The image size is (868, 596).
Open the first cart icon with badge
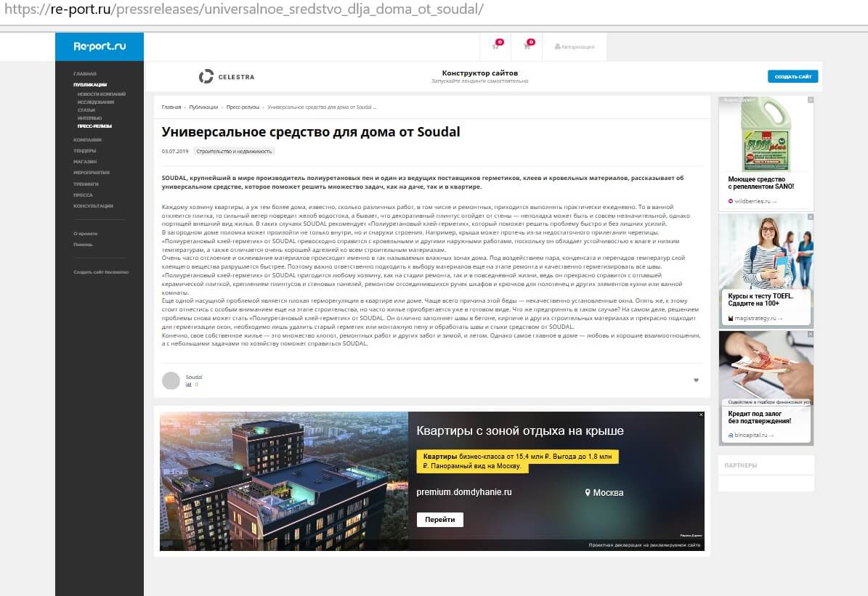(x=497, y=46)
